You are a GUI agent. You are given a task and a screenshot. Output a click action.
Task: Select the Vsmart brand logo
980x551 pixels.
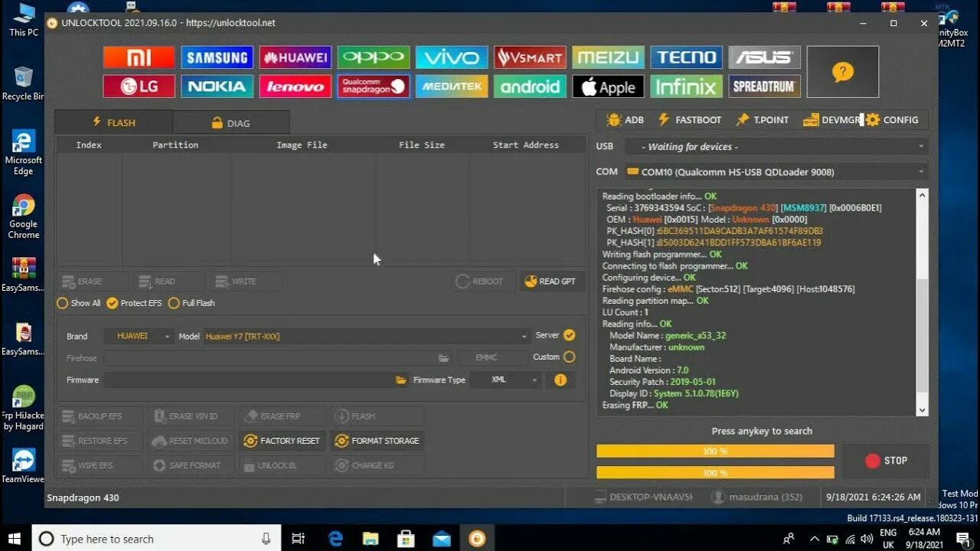point(530,57)
